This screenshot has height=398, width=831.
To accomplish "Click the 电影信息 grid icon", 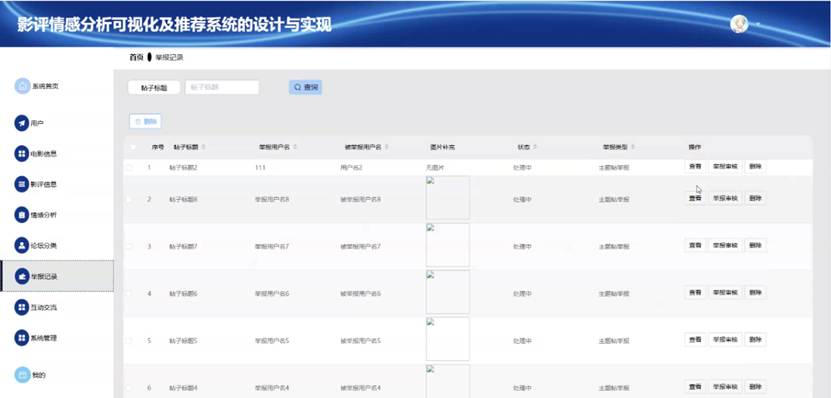I will point(22,154).
